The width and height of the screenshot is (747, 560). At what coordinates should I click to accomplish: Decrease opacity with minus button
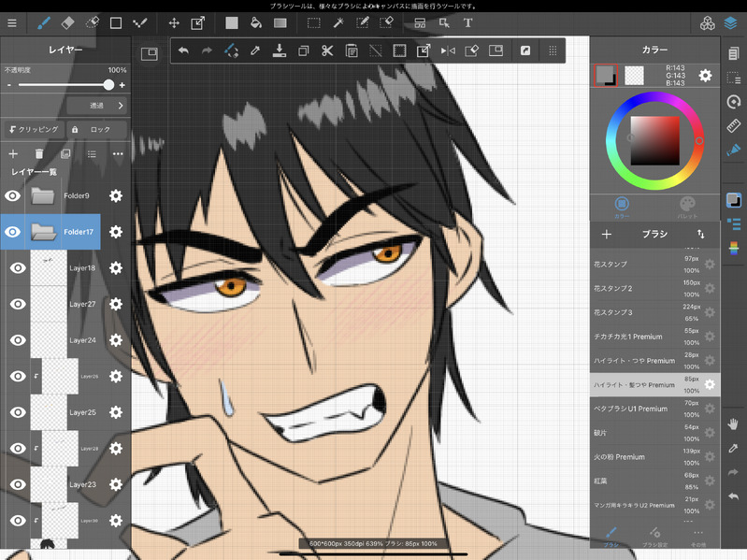[x=9, y=85]
